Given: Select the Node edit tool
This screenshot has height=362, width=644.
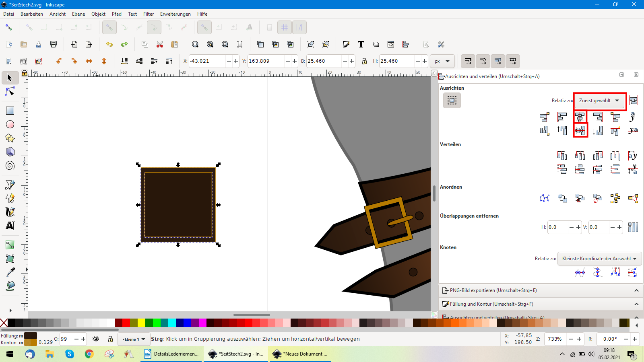Looking at the screenshot, I should coord(10,92).
